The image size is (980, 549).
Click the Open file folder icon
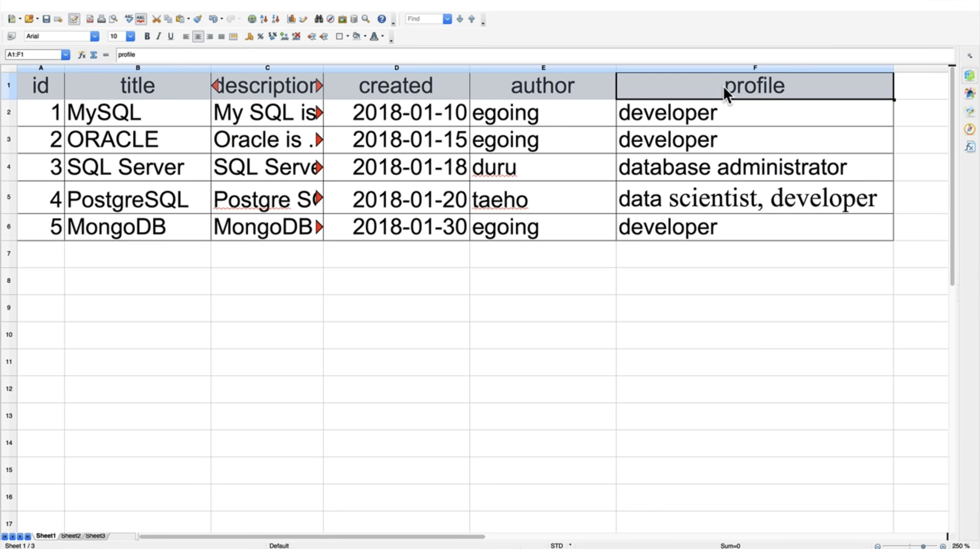29,19
